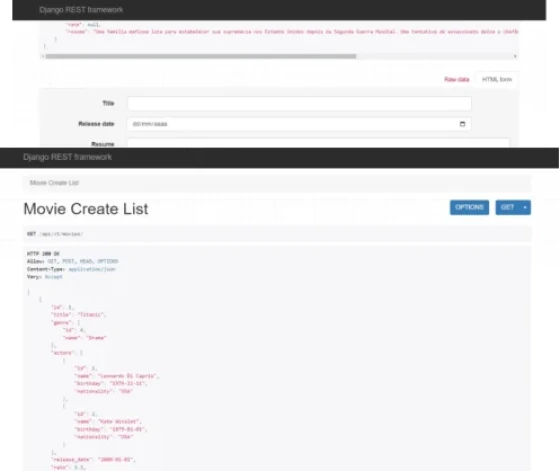Click the "title": "Titanic" JSON line
This screenshot has width=559, height=471.
pos(79,315)
